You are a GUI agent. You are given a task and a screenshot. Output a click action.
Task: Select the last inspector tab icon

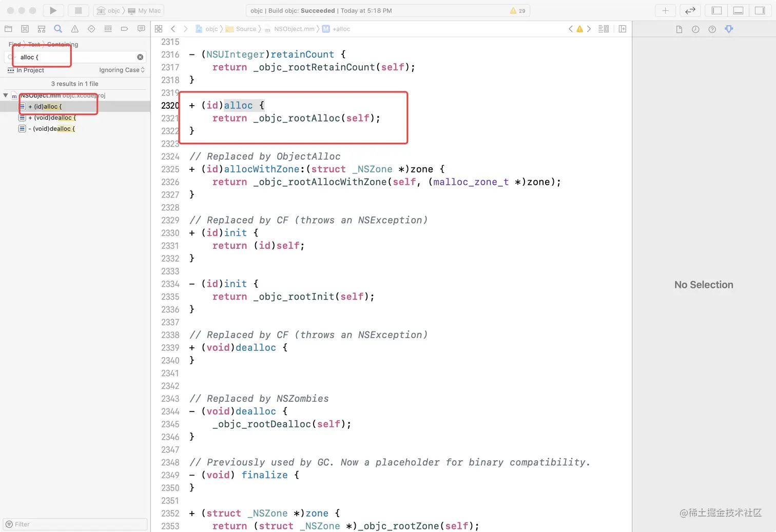(x=729, y=29)
